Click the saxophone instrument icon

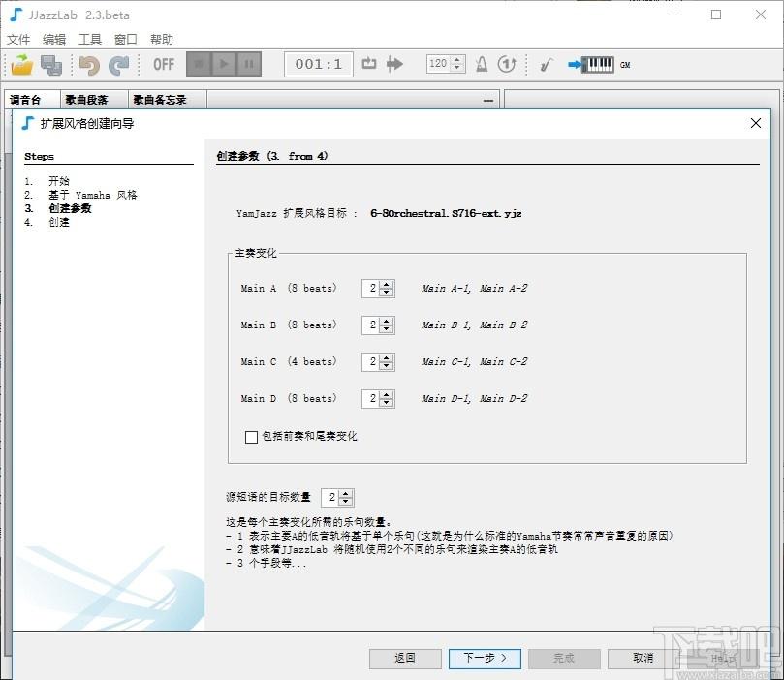[547, 65]
